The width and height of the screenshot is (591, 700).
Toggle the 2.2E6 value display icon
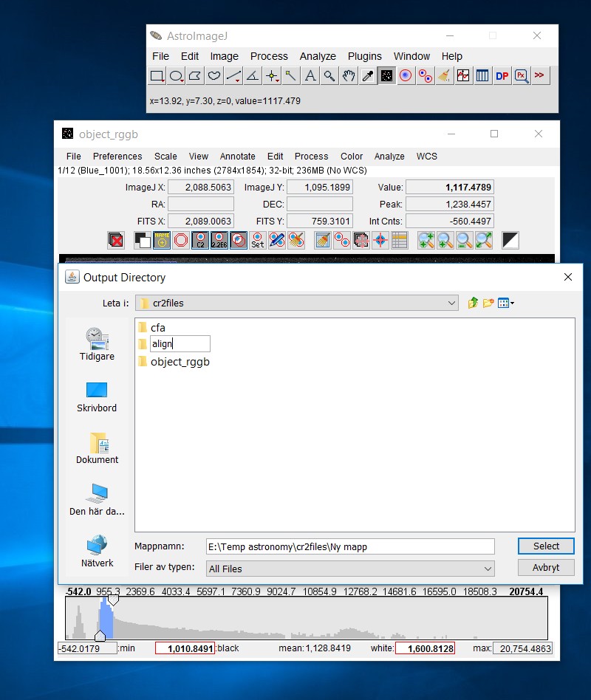219,241
